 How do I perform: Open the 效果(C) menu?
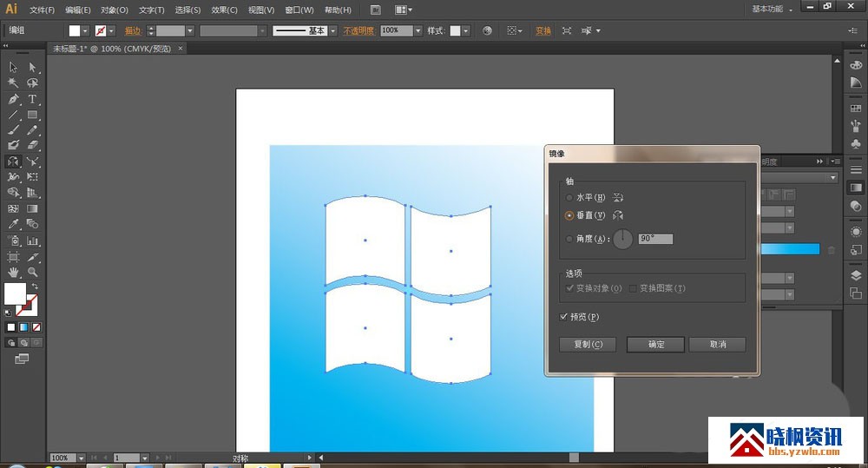224,10
